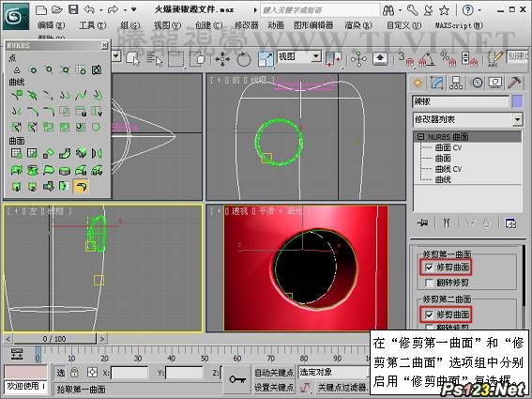Screen dimensions: 532x399
Task: Open the 视图 reference coordinate dropdown
Action: (316, 56)
